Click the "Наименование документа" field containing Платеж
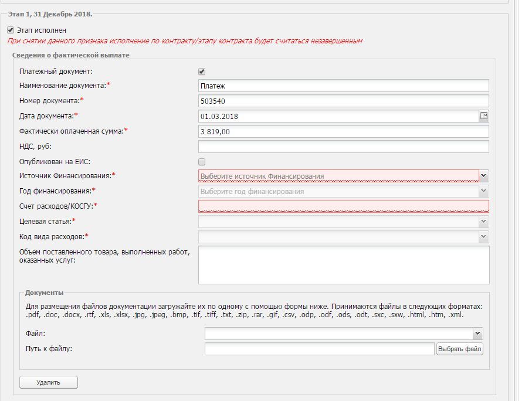The image size is (532, 401). tap(343, 86)
